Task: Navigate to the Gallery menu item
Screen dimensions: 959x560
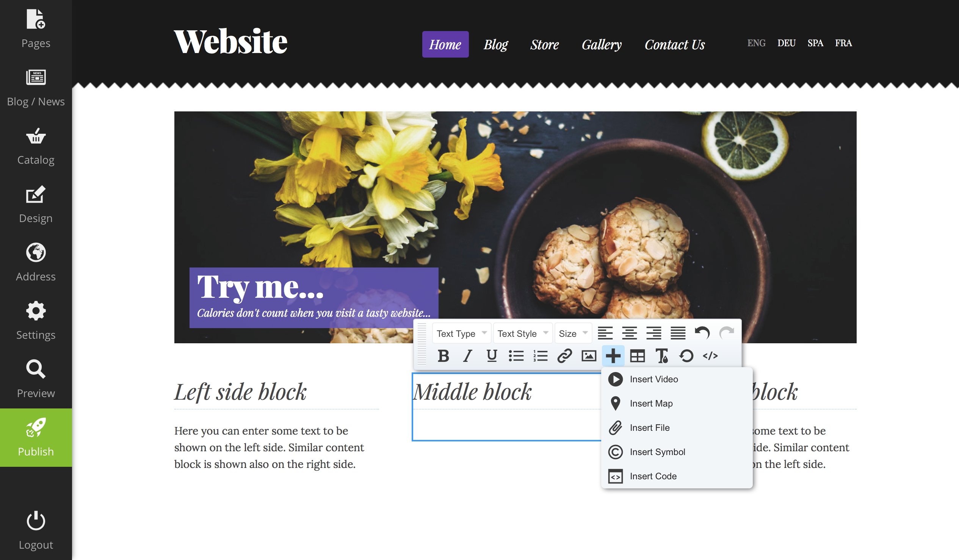Action: 602,44
